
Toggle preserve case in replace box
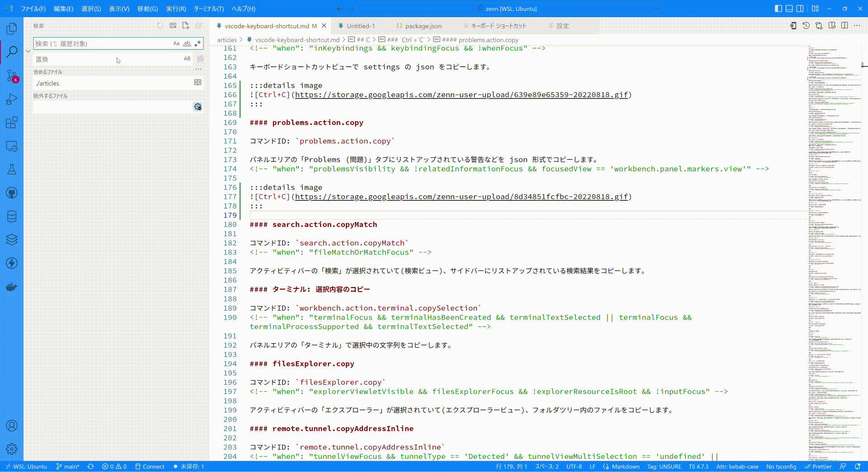pos(187,59)
